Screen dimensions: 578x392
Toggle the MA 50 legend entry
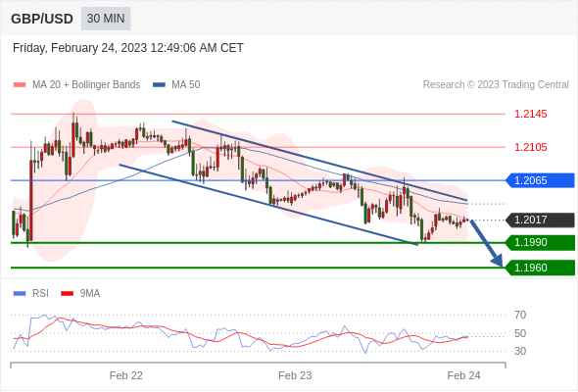coord(176,85)
